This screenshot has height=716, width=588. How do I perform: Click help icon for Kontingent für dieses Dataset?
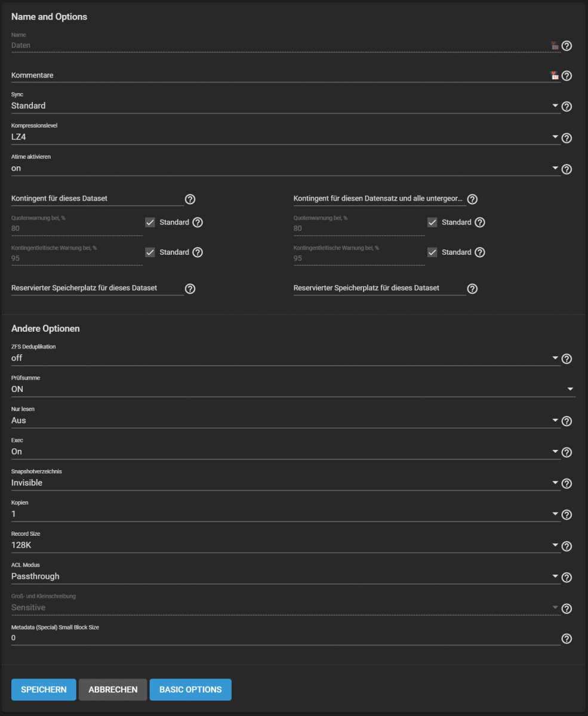click(x=190, y=199)
